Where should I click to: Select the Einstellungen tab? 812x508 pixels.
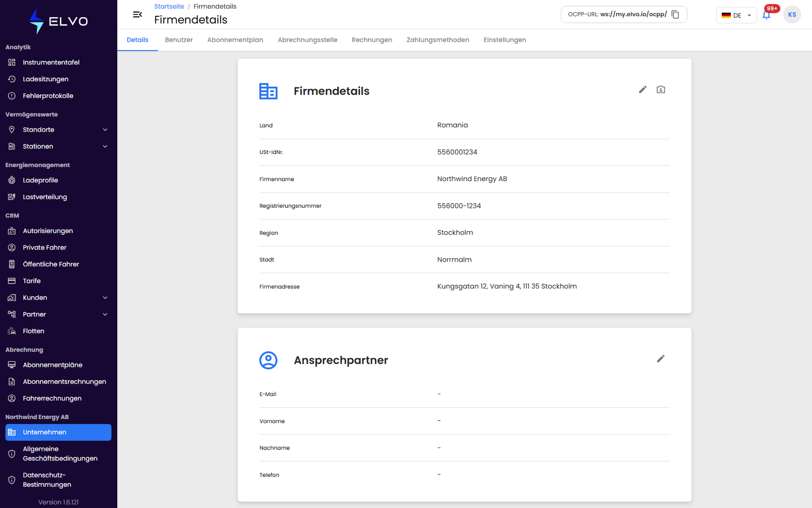(505, 40)
